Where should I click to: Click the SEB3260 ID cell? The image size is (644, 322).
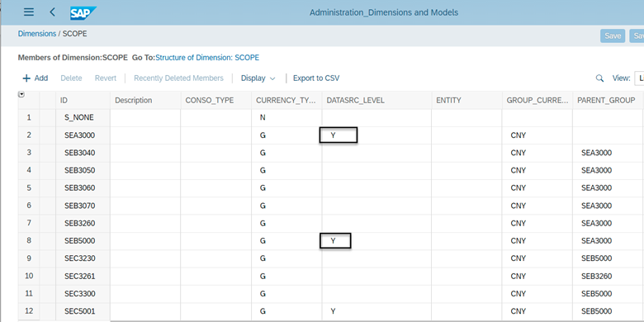tap(83, 223)
